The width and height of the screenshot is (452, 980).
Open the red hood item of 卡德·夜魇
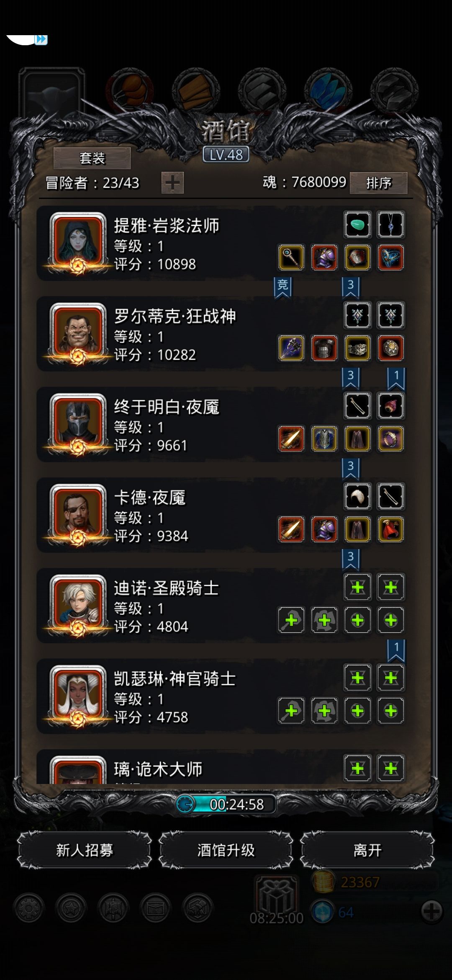[390, 529]
